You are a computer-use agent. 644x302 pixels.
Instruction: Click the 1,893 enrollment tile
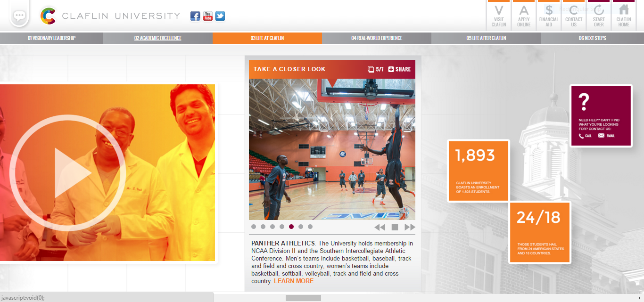coord(479,171)
